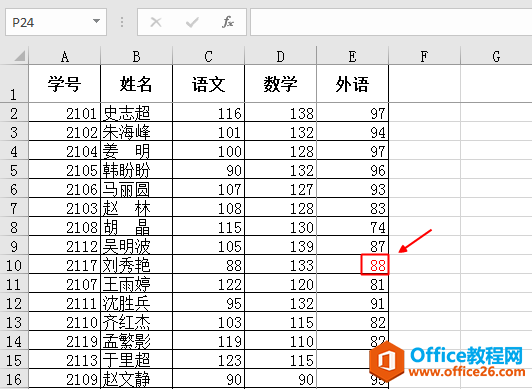The width and height of the screenshot is (532, 389).
Task: Select row 16 header
Action: pyautogui.click(x=14, y=378)
